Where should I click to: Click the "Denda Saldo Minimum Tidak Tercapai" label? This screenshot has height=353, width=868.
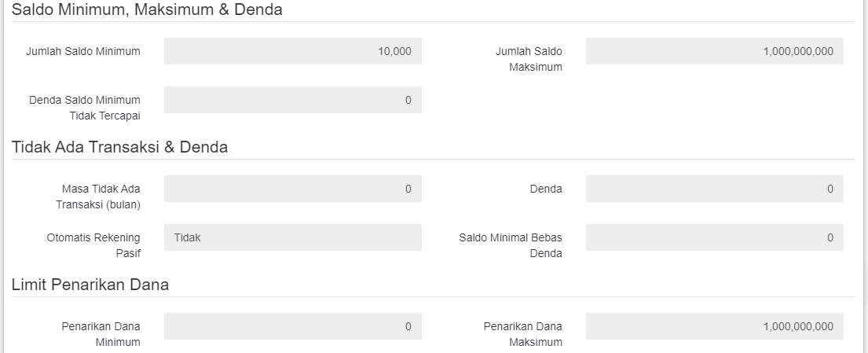[x=85, y=108]
